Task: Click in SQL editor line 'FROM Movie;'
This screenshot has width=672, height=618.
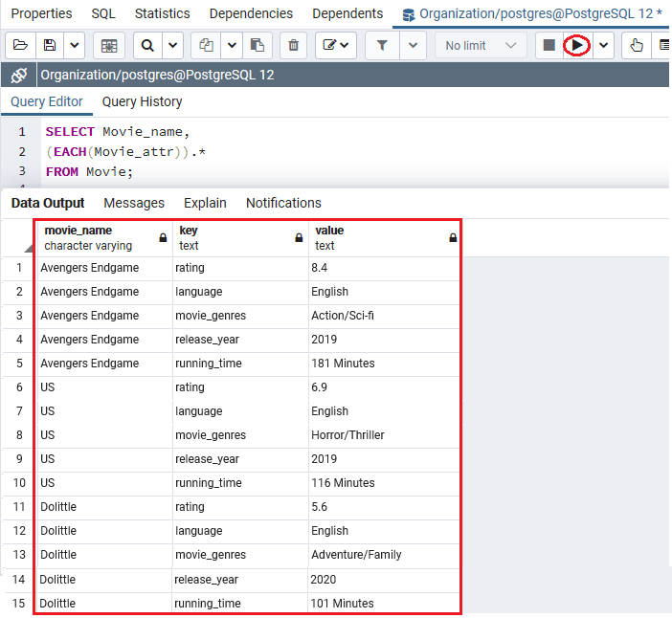Action: pyautogui.click(x=89, y=172)
